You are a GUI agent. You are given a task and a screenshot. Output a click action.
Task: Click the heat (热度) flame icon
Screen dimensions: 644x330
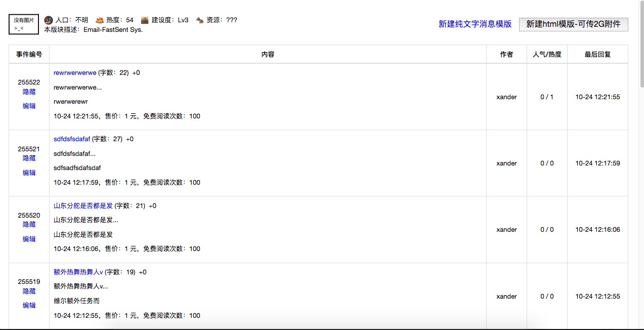[x=100, y=20]
